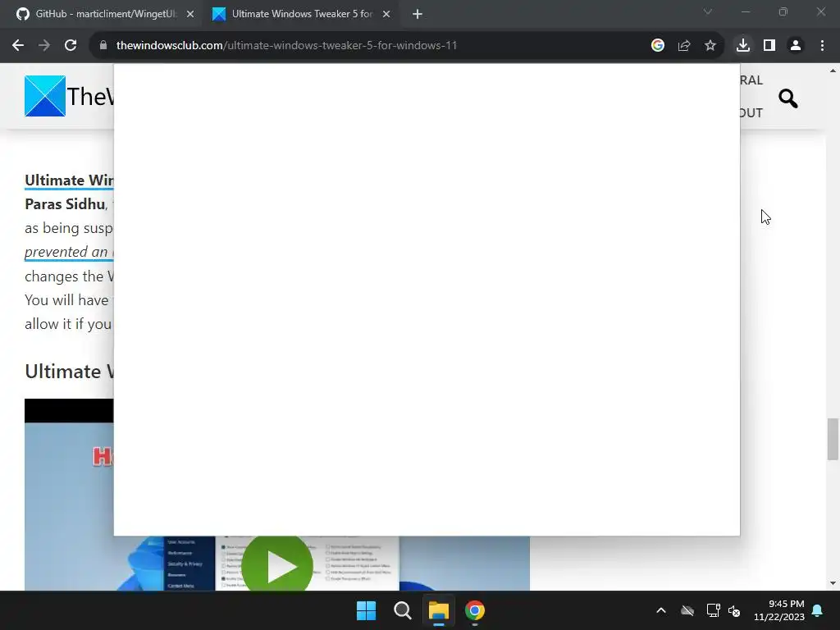Screen dimensions: 840x630
Task: Select the Ultimate Windows Tweaker 5 tab
Action: point(302,14)
